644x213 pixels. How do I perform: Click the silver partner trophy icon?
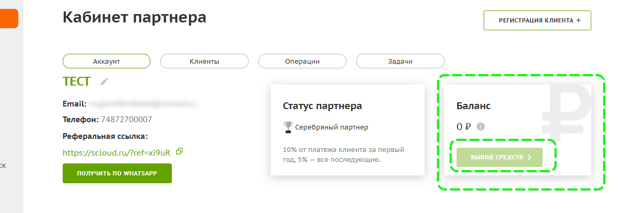point(288,127)
